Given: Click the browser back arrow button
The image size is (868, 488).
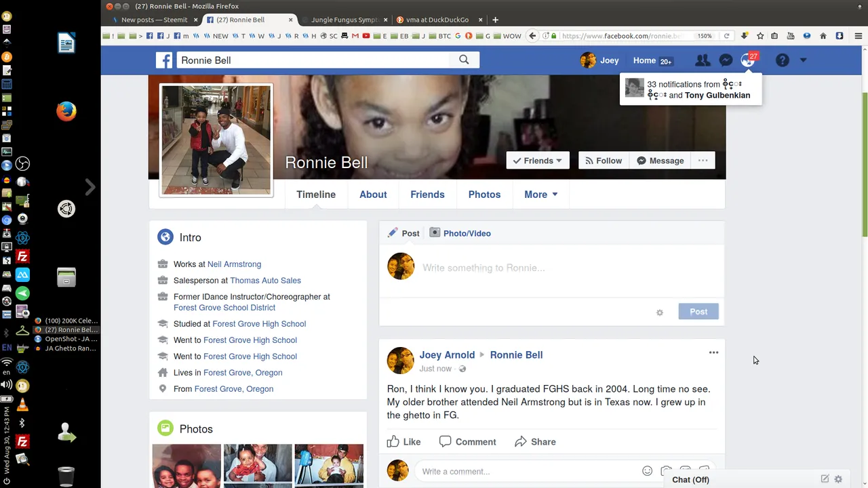Looking at the screenshot, I should [533, 36].
